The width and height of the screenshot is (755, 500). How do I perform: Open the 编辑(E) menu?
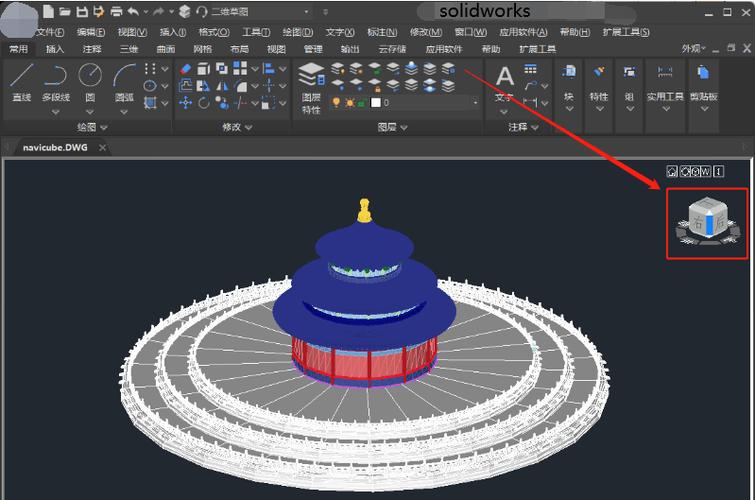tap(91, 32)
